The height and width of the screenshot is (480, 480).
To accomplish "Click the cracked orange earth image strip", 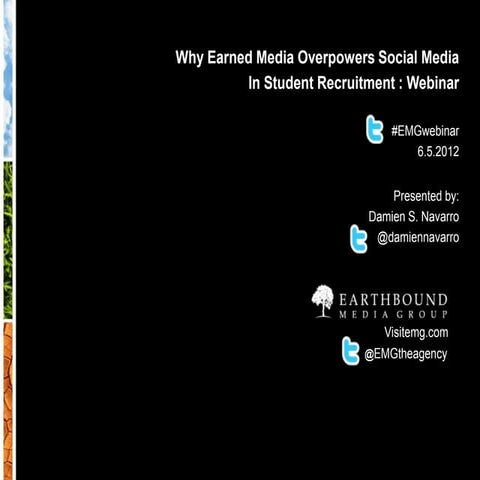I will (x=8, y=401).
